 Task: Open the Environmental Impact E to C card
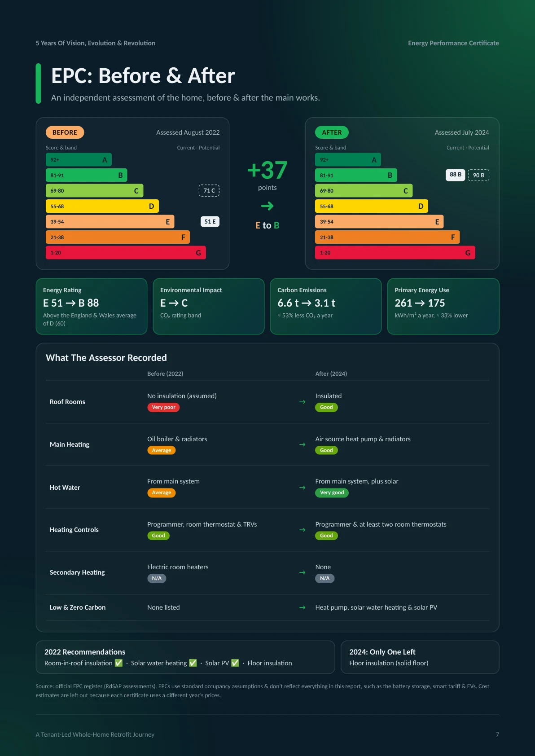209,306
